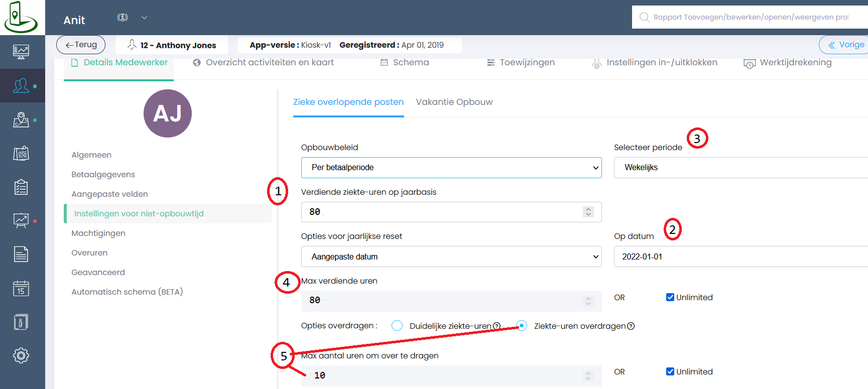
Task: Select the Duidelijke ziekte-uren radio option
Action: tap(397, 326)
